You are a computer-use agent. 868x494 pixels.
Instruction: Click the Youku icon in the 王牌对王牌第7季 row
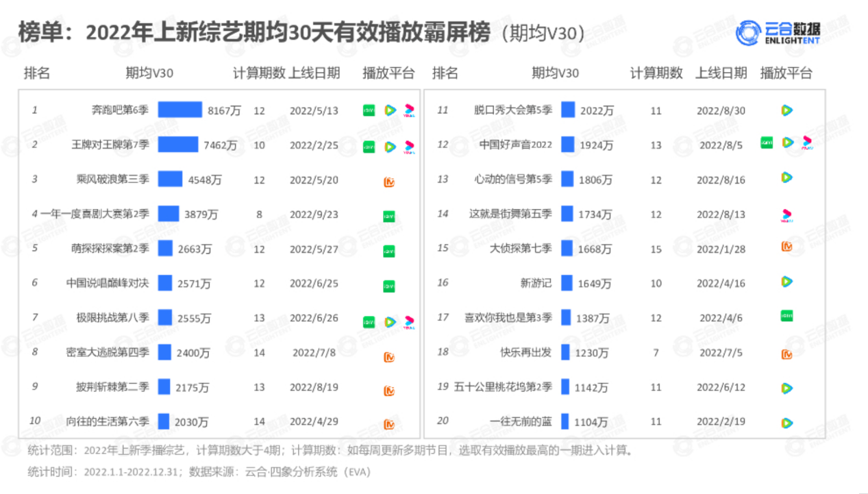410,147
